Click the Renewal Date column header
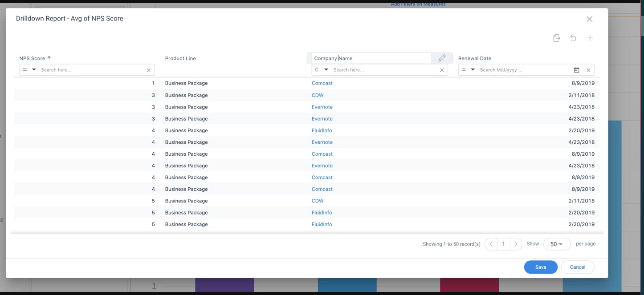This screenshot has height=295, width=644. coord(475,58)
